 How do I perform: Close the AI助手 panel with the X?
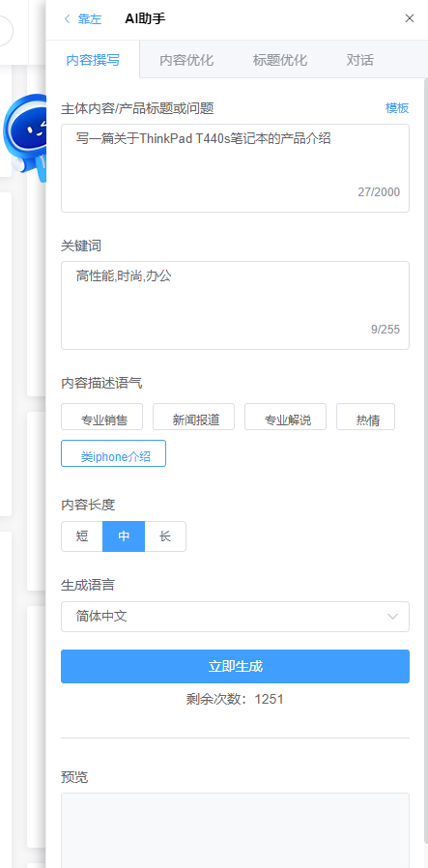pos(410,18)
